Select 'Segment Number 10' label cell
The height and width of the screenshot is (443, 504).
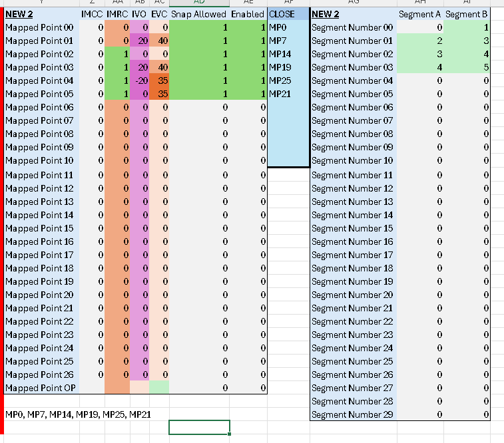(354, 160)
